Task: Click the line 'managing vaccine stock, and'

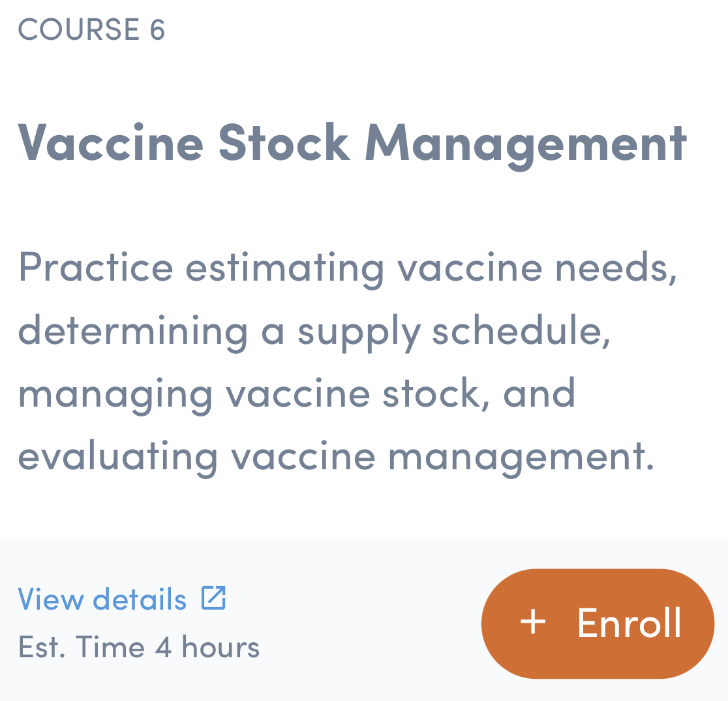Action: pyautogui.click(x=297, y=393)
